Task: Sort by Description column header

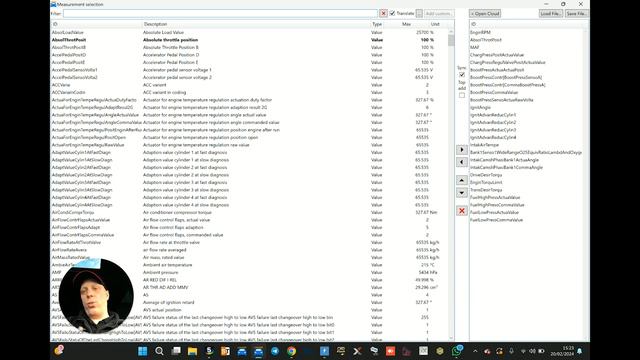Action: pos(256,24)
